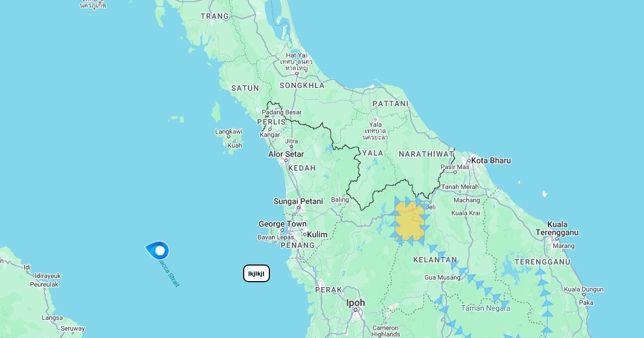
Task: Click the Kulim town dot marker
Action: (304, 234)
